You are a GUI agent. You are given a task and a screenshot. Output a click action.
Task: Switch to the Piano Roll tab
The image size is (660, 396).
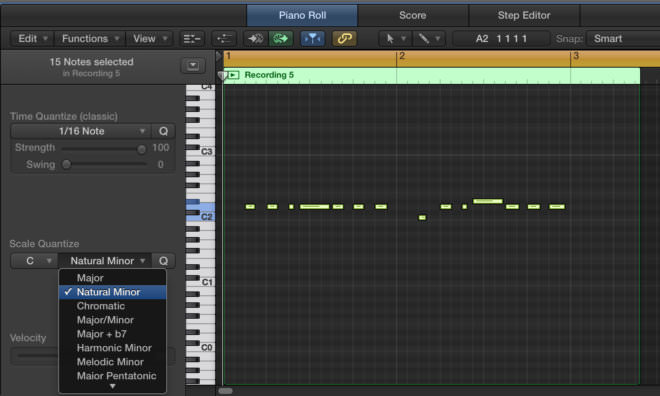[x=302, y=16]
